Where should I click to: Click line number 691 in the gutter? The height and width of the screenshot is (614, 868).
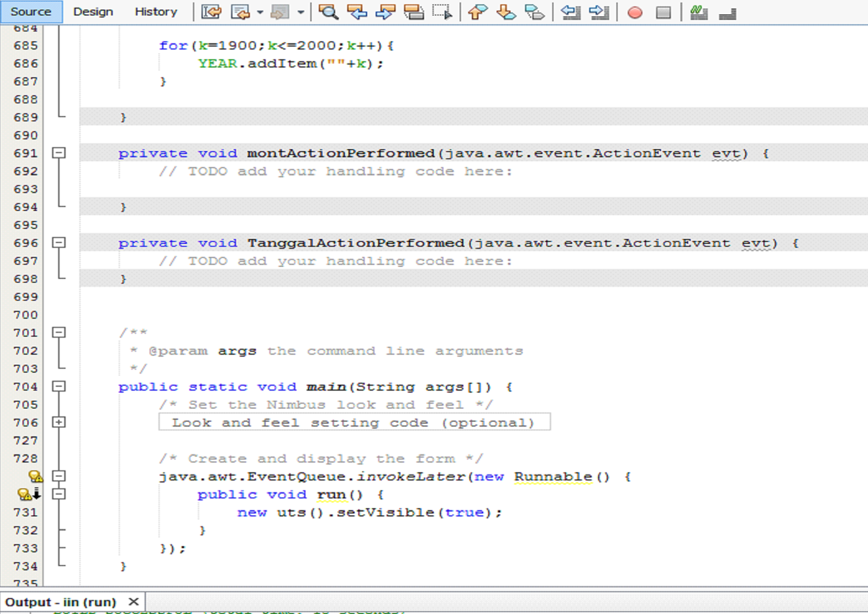[25, 153]
